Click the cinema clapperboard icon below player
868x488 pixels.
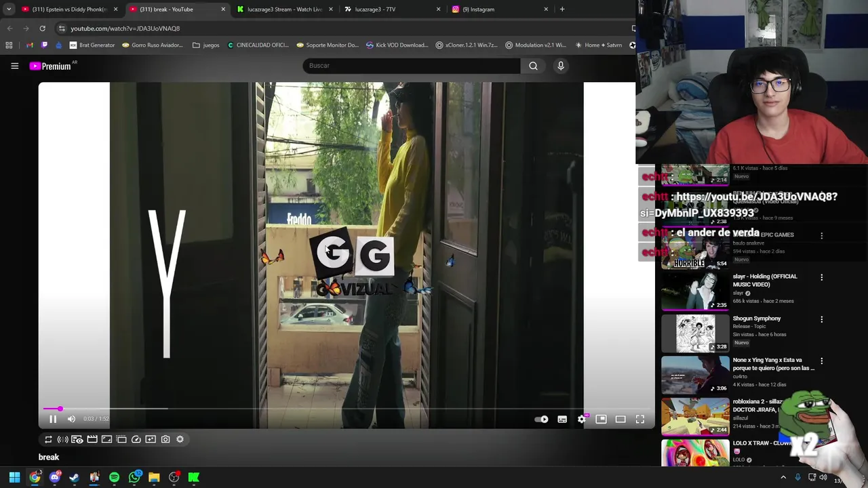(x=92, y=439)
